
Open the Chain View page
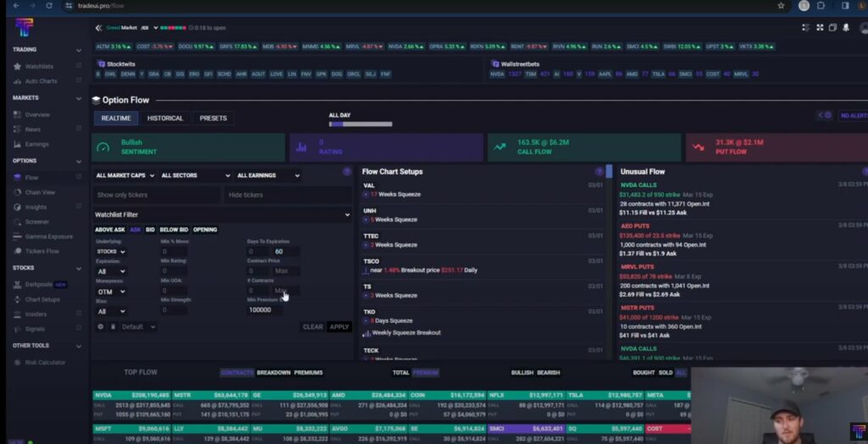(40, 192)
